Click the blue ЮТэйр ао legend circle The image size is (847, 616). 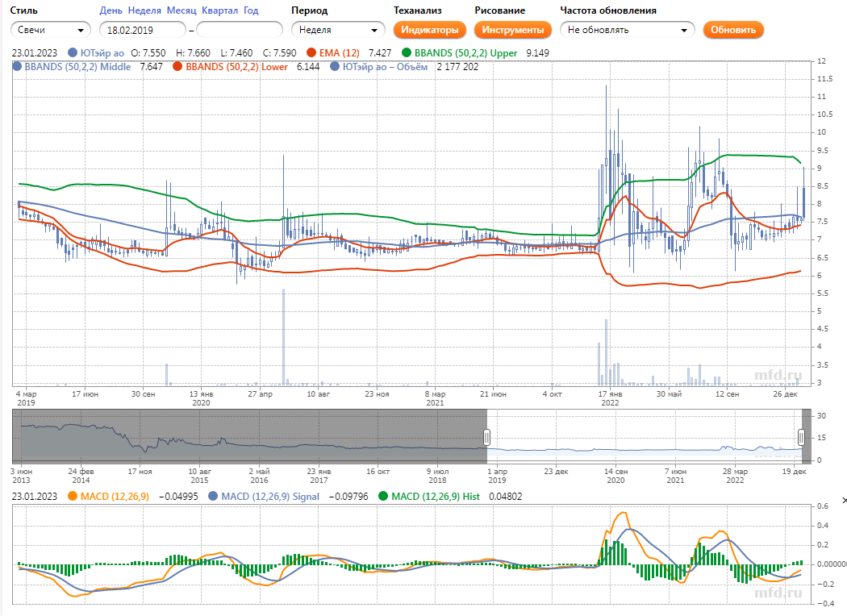[x=73, y=52]
